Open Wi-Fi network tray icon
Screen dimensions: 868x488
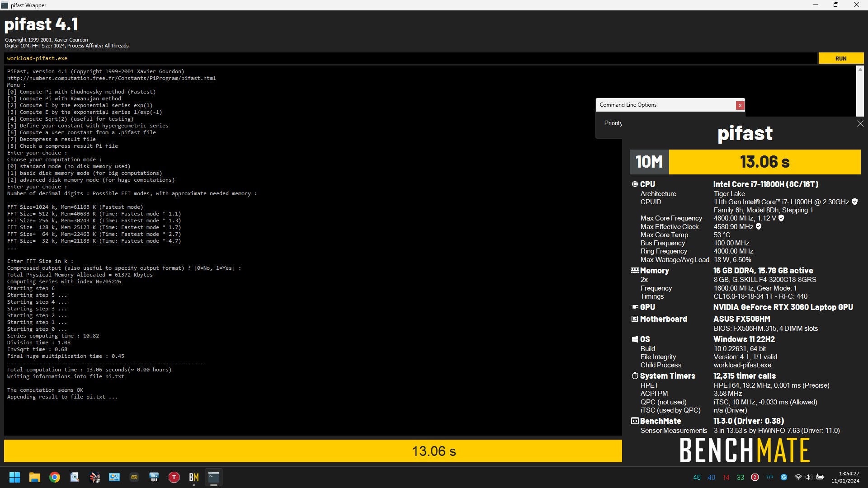tap(798, 477)
